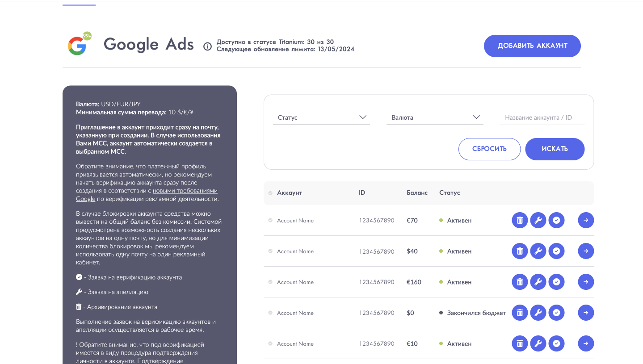Request verification (checkmark) for €70 account

556,220
